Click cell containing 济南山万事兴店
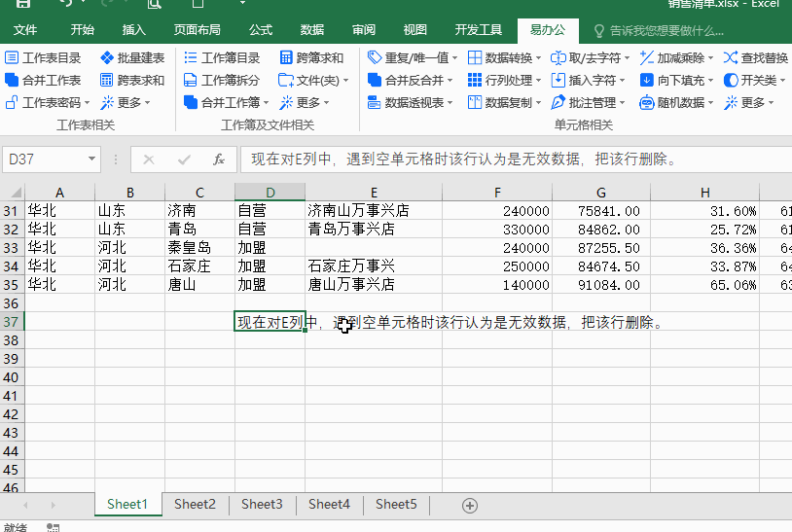This screenshot has height=532, width=792. [x=374, y=210]
